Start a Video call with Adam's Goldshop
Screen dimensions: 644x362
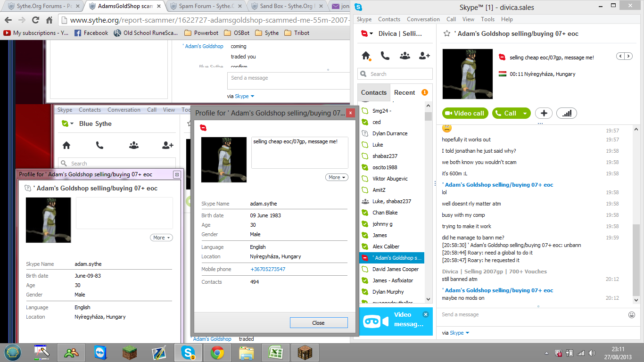[x=465, y=113]
